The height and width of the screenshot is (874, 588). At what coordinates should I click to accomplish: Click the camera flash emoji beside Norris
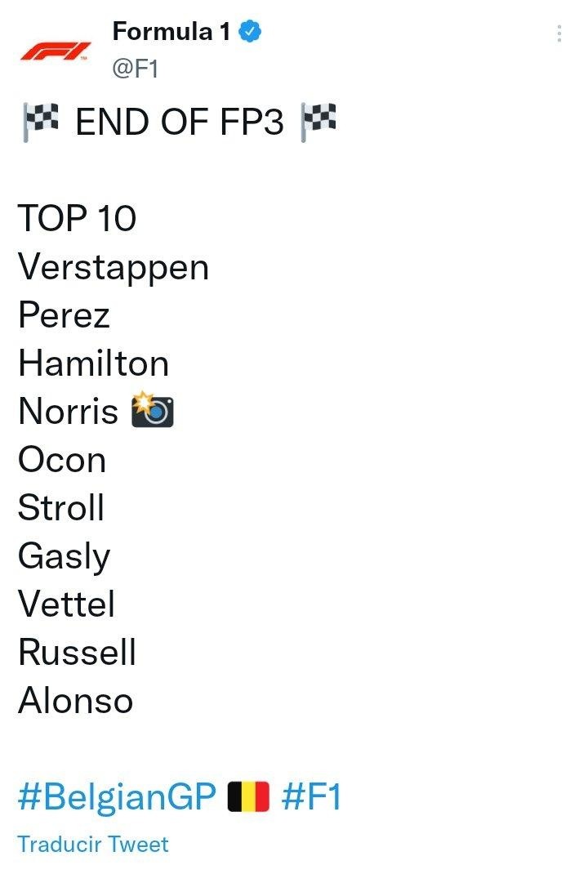pos(153,410)
